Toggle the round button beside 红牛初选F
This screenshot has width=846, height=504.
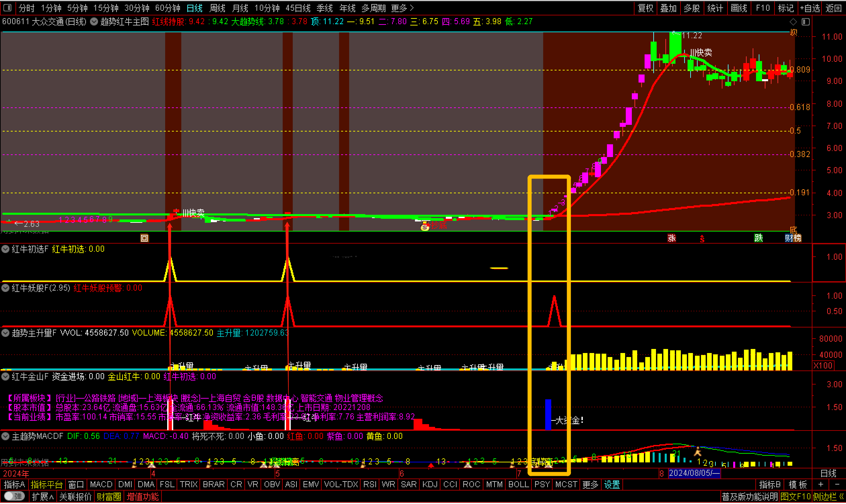point(5,249)
